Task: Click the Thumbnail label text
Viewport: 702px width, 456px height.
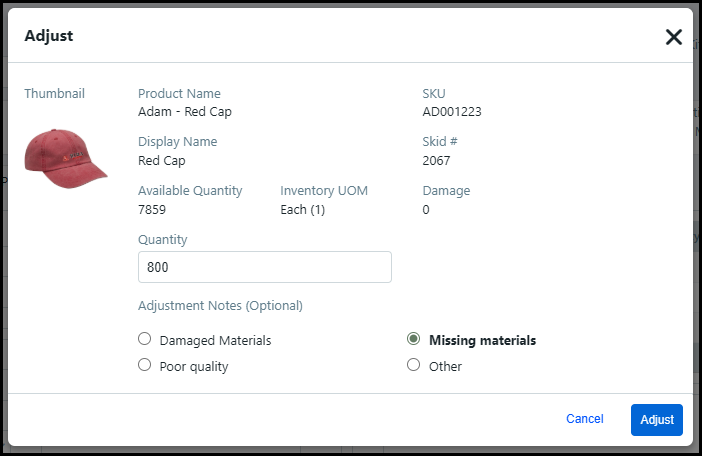Action: [x=54, y=94]
